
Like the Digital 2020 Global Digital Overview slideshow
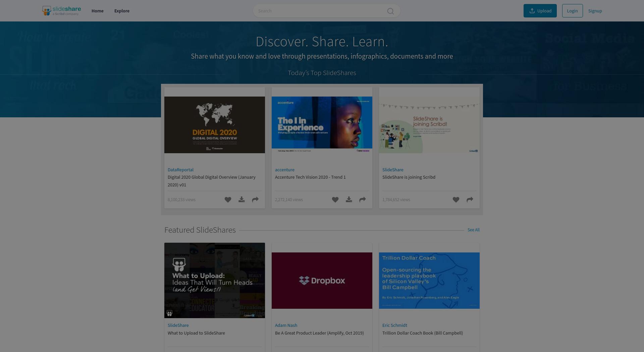tap(228, 200)
